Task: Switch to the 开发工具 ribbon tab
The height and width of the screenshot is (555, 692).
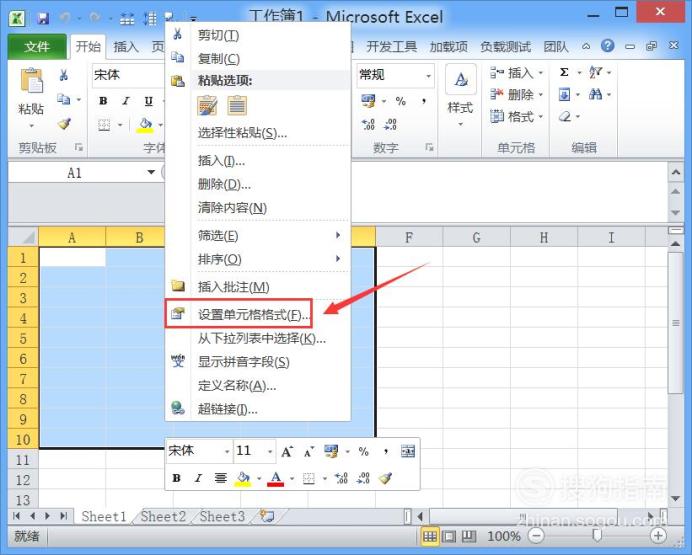Action: pyautogui.click(x=391, y=47)
